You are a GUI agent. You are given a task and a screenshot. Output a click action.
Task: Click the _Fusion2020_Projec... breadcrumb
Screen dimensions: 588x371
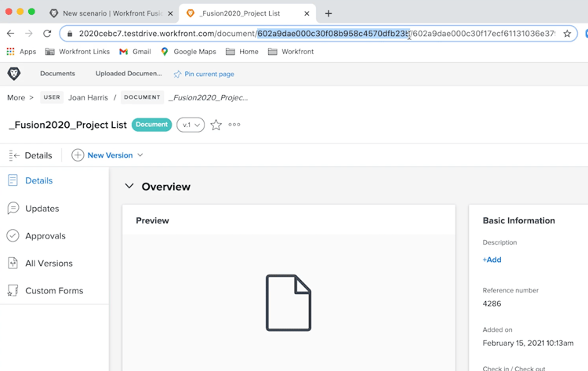(x=208, y=97)
